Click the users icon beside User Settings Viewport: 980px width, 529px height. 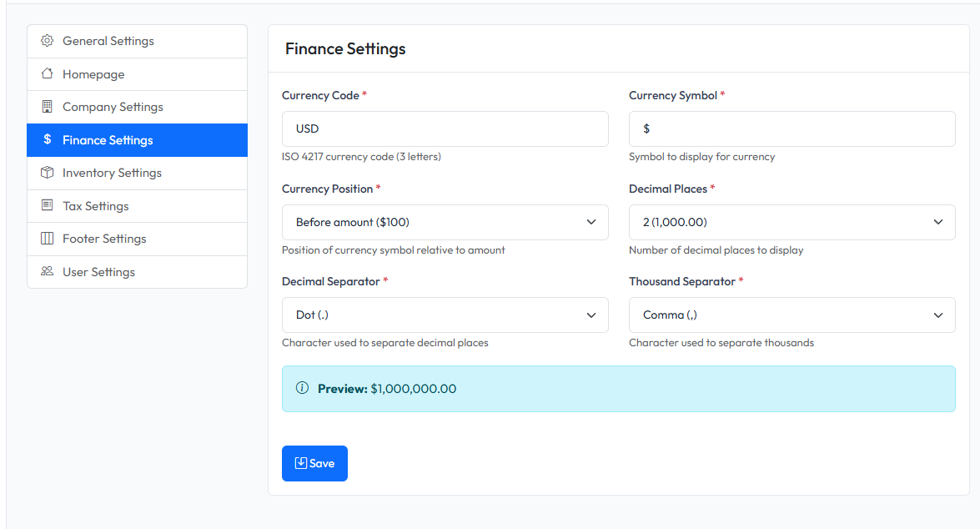click(48, 271)
